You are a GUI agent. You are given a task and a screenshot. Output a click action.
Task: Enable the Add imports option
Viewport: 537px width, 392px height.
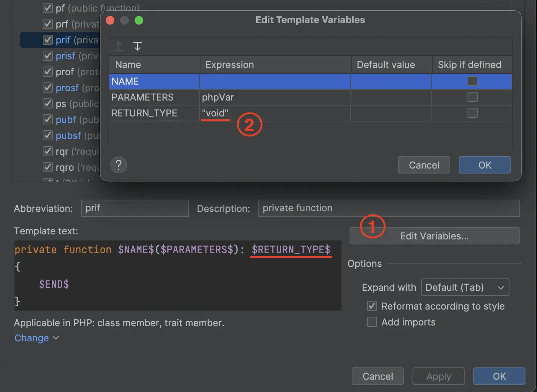[x=372, y=322]
